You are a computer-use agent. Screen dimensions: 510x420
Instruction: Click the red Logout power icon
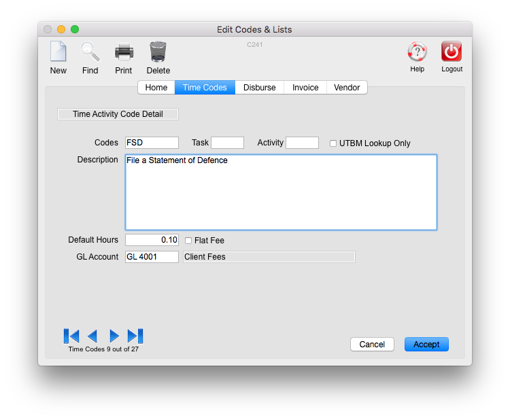(x=452, y=52)
